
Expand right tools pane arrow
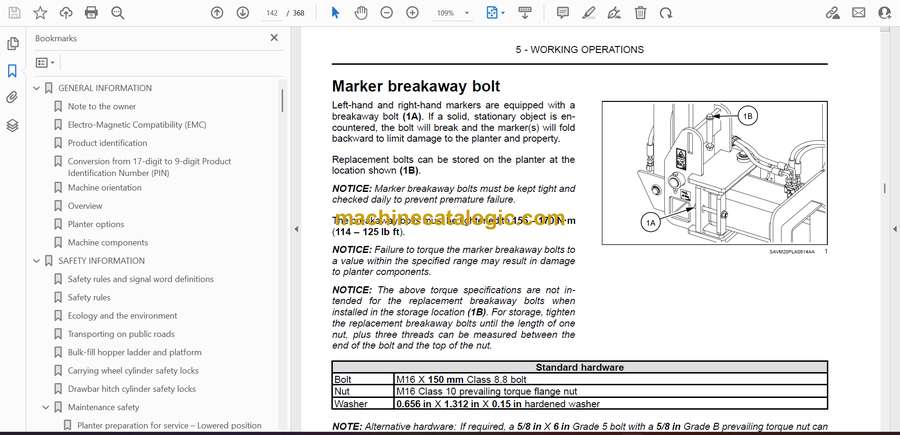click(894, 229)
